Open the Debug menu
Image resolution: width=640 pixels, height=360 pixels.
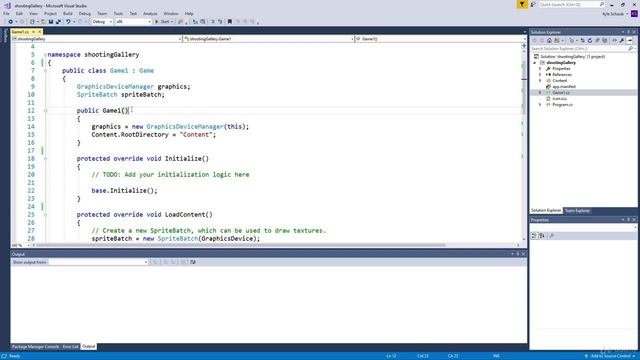click(85, 13)
